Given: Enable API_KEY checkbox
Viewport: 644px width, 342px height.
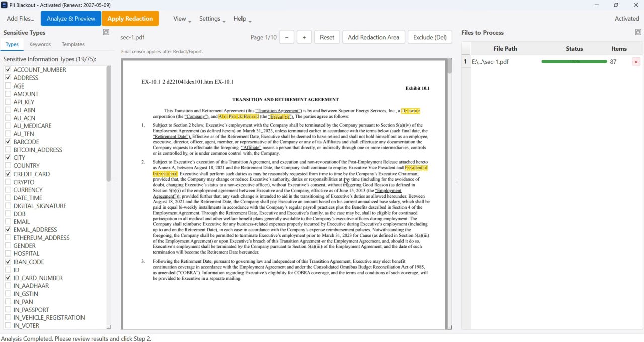Looking at the screenshot, I should pyautogui.click(x=8, y=102).
